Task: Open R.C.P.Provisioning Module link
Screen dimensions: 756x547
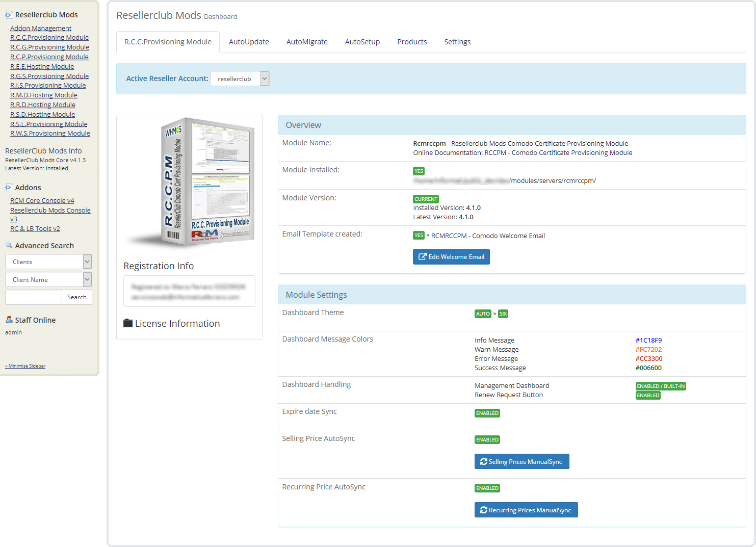Action: pos(49,57)
